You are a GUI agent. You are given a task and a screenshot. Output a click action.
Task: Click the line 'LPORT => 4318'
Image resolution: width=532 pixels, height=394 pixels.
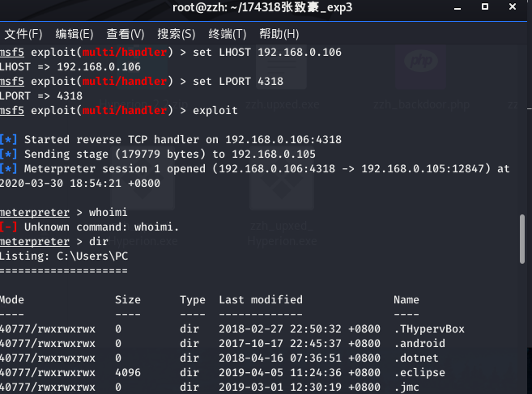coord(40,96)
